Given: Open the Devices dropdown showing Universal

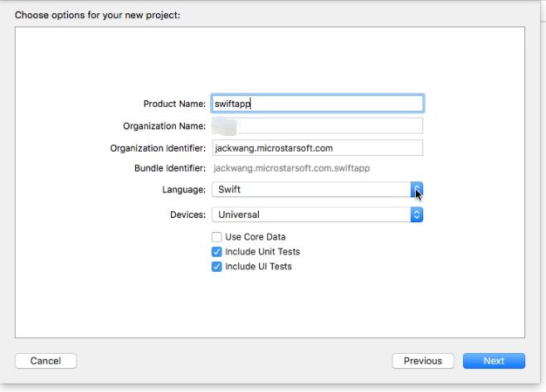Looking at the screenshot, I should [x=317, y=215].
